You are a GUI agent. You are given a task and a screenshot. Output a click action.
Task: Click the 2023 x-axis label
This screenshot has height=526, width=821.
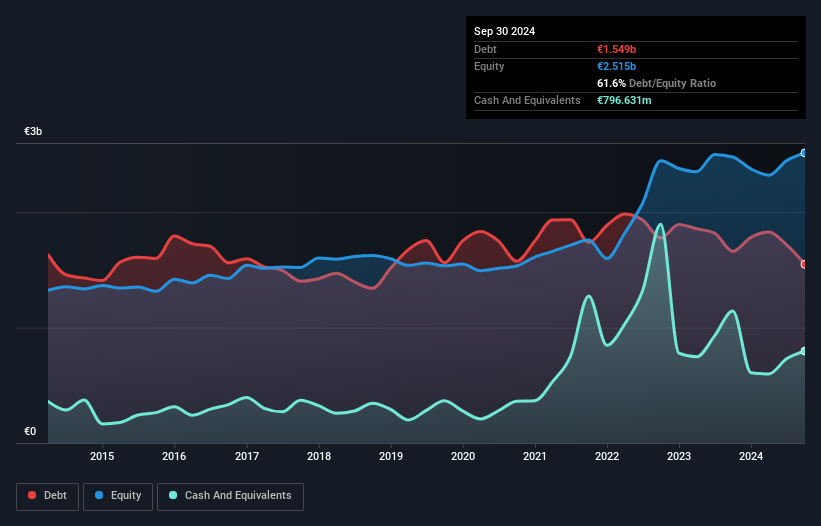pyautogui.click(x=679, y=456)
